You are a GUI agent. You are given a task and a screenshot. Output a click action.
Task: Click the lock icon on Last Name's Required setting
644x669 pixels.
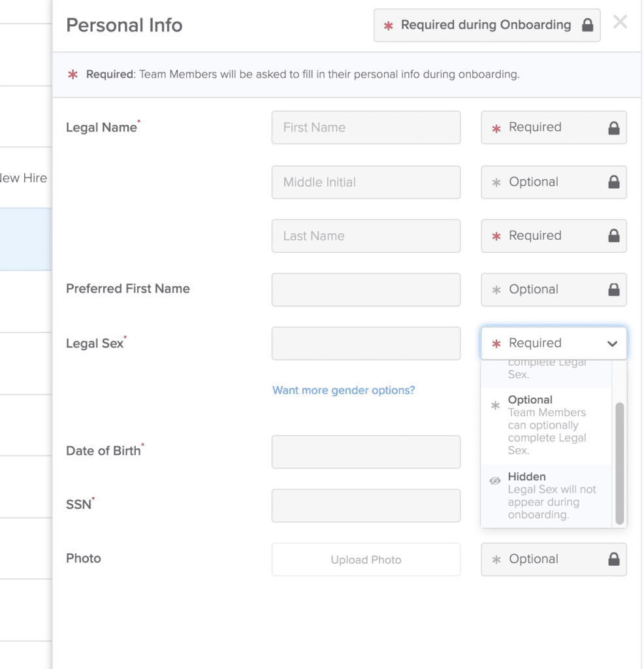(x=613, y=236)
